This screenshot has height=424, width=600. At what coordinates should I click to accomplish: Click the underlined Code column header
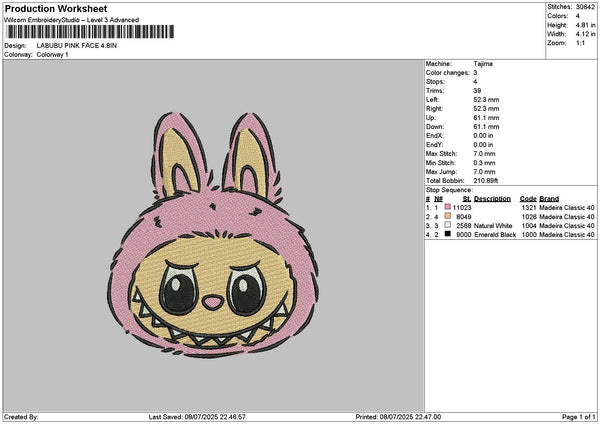coord(528,198)
